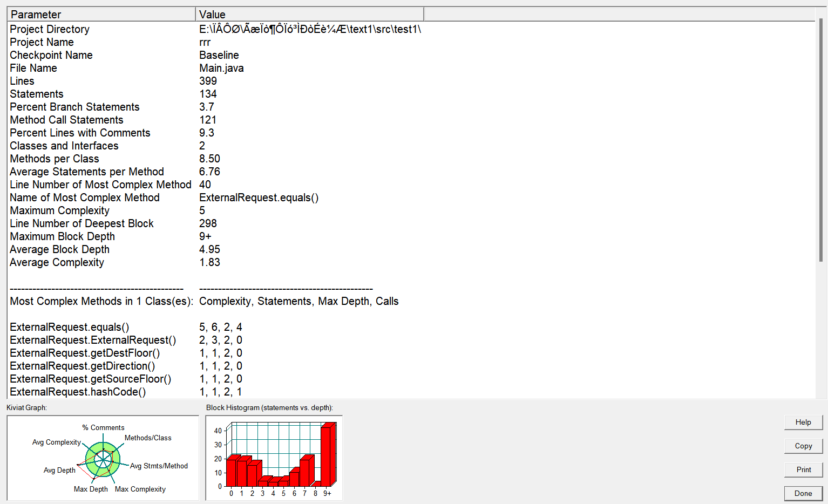
Task: Click the 9+ maximum block depth value
Action: tap(205, 236)
